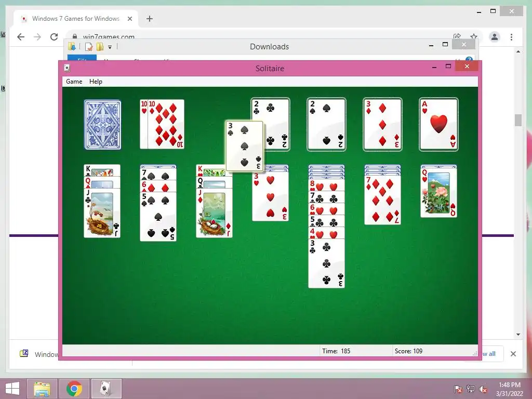The image size is (532, 399).
Task: Select the 7 of spades card
Action: coord(158,174)
